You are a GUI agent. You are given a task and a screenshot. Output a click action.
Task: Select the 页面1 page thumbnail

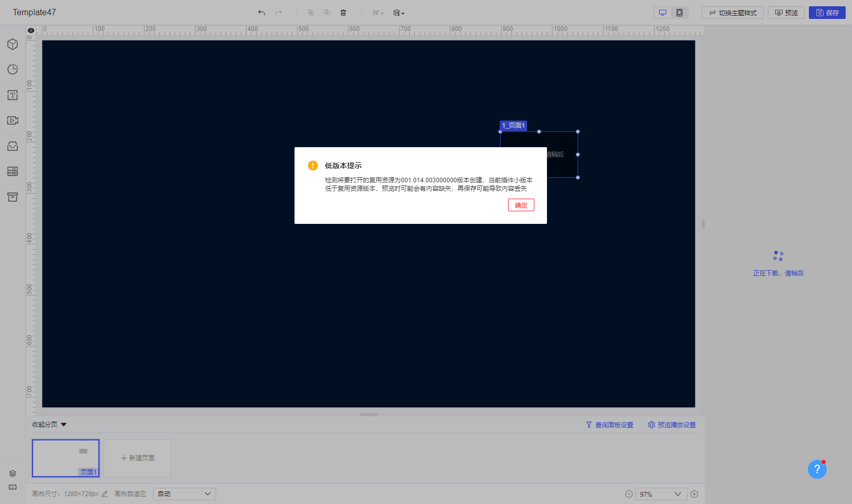pos(66,458)
